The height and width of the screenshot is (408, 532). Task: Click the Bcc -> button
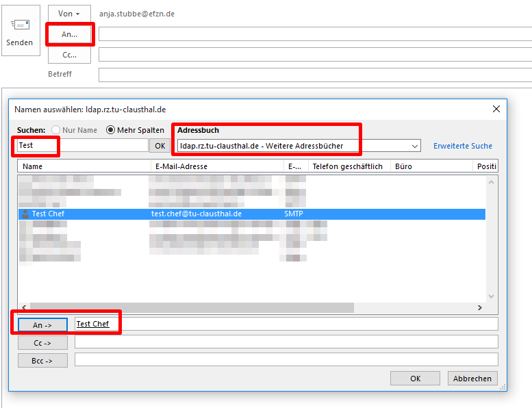(42, 360)
